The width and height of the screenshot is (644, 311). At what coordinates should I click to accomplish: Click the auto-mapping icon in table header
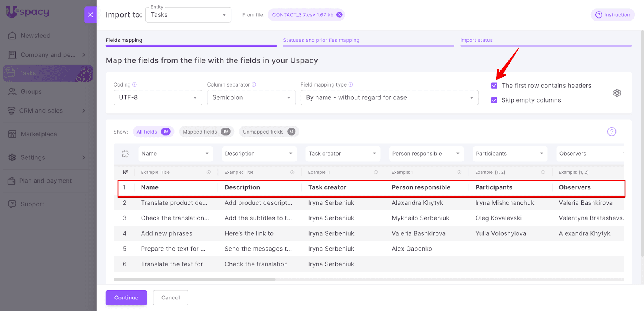125,154
